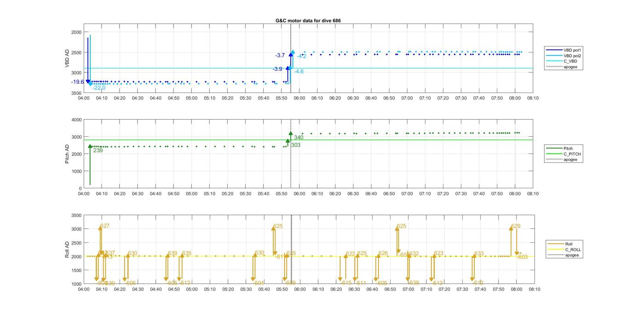This screenshot has height=319, width=644.
Task: Click the '622' roll data label
Action: pos(351,254)
